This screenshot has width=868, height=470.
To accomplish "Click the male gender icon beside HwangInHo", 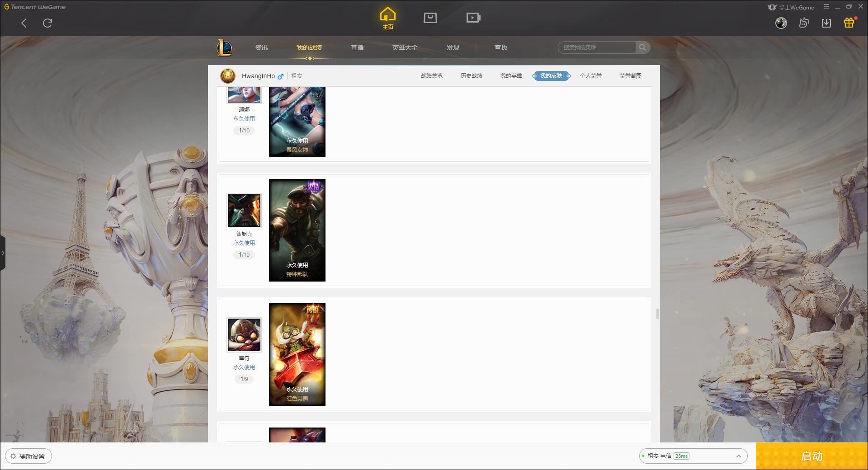I will tap(281, 76).
